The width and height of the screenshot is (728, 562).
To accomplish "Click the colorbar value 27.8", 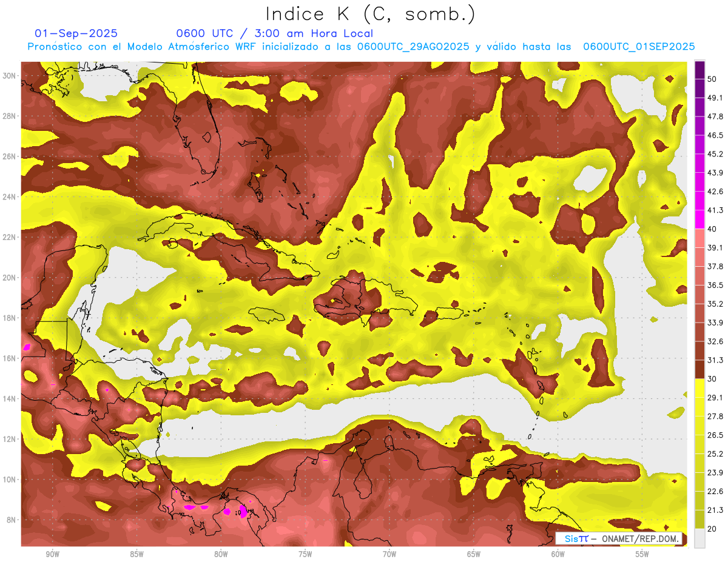I will pyautogui.click(x=715, y=416).
